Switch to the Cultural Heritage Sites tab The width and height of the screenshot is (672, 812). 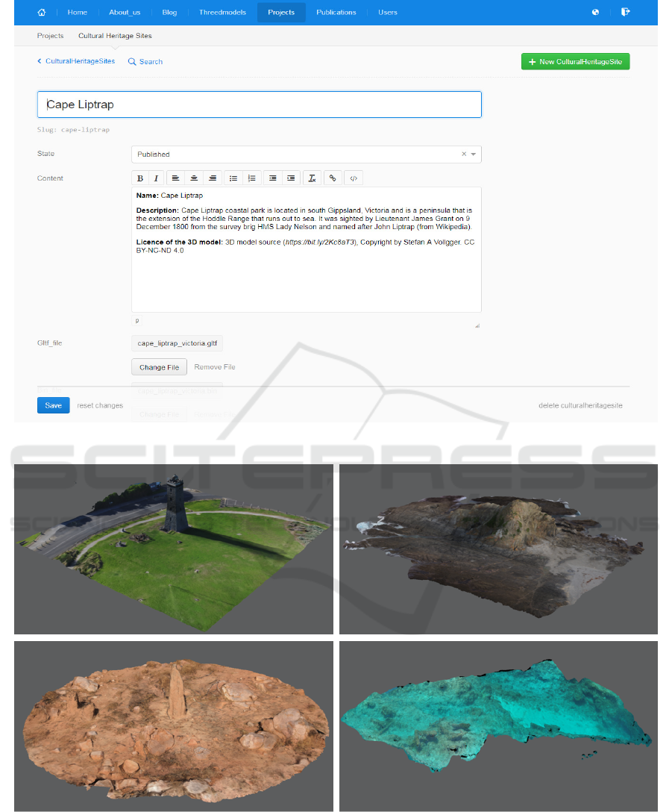(115, 36)
